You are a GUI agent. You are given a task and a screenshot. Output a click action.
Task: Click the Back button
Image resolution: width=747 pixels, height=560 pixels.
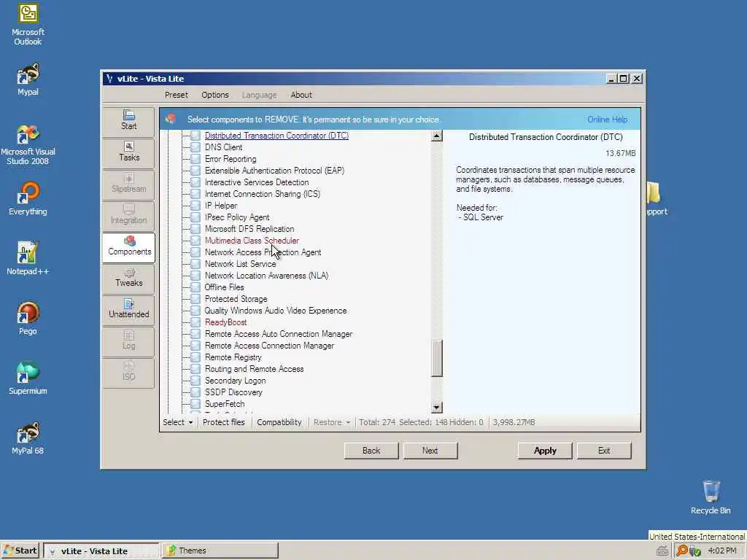tap(371, 451)
